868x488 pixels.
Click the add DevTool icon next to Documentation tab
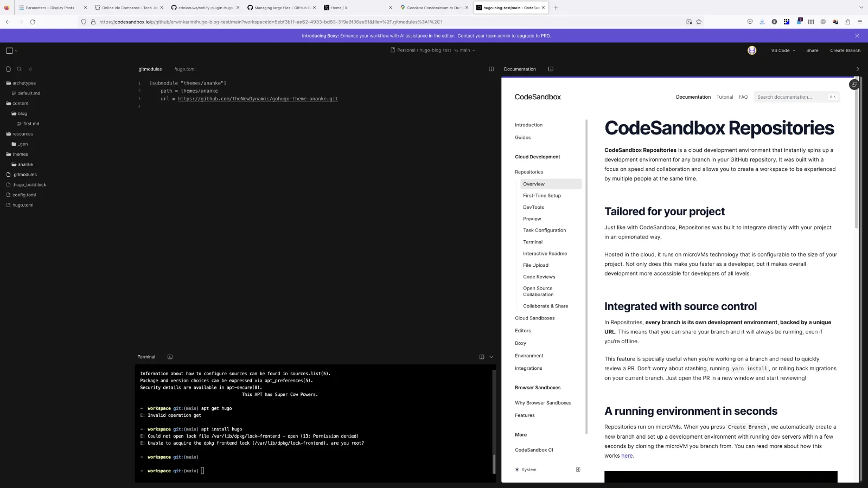(551, 69)
